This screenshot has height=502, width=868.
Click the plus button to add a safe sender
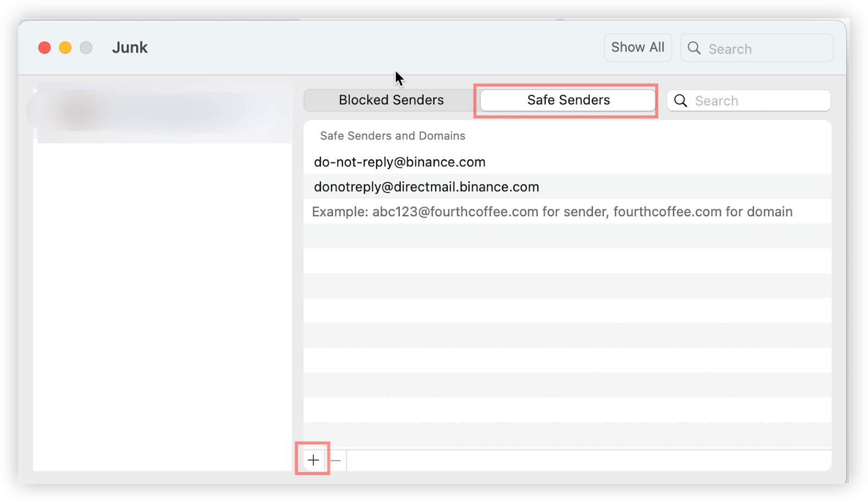tap(313, 460)
